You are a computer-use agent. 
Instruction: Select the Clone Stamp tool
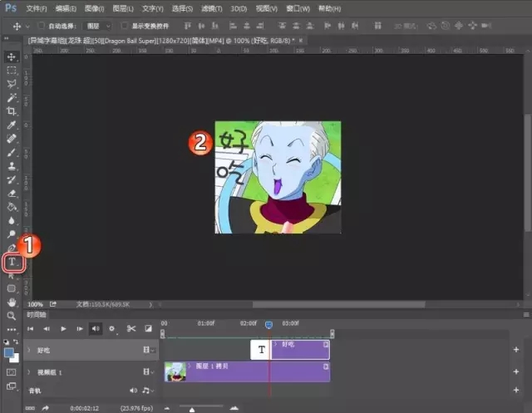tap(12, 166)
